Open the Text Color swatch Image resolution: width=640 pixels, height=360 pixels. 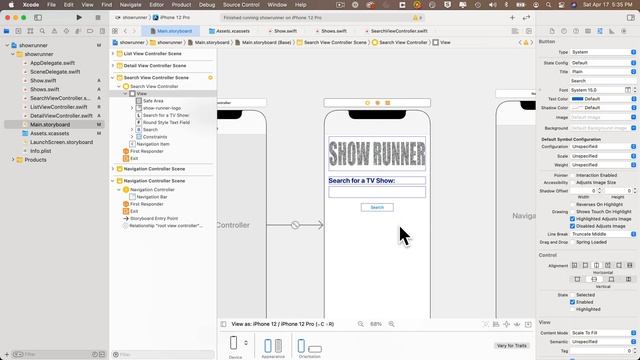pos(578,99)
